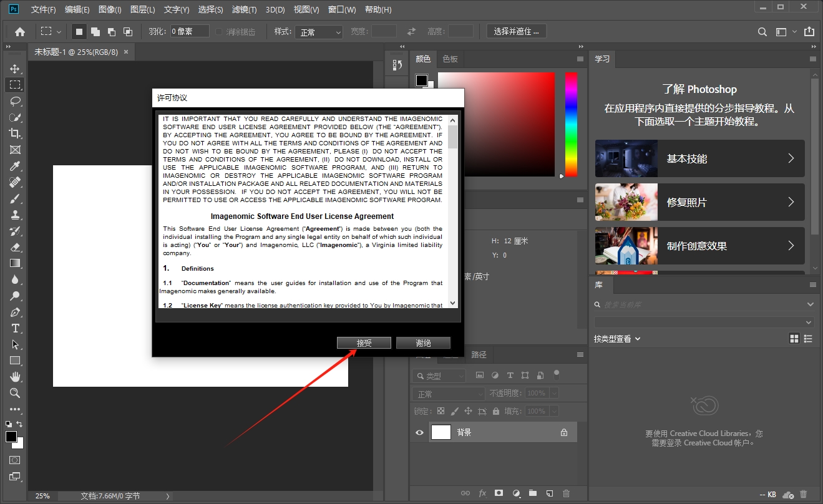Image resolution: width=823 pixels, height=504 pixels.
Task: Create a new layer in Layers panel
Action: point(550,493)
